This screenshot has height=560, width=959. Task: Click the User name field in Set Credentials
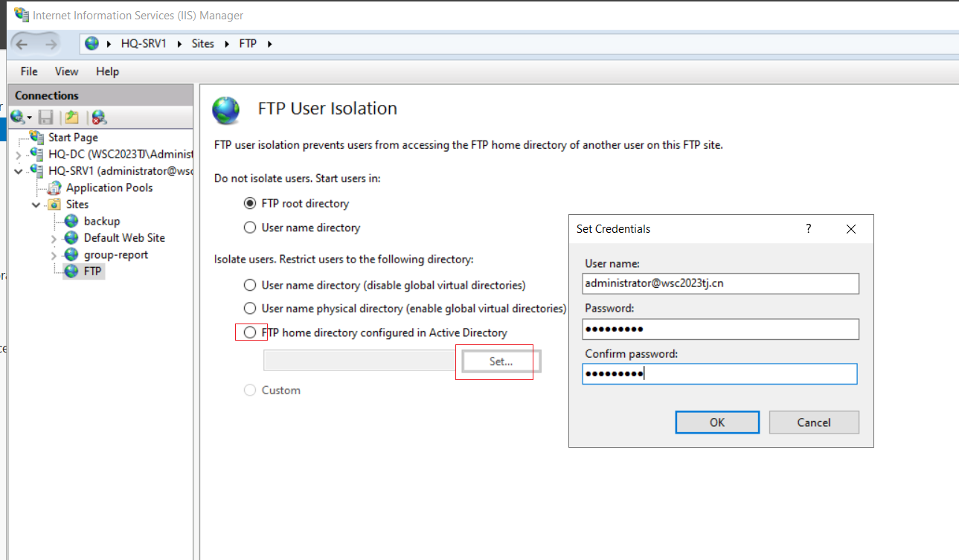coord(721,283)
